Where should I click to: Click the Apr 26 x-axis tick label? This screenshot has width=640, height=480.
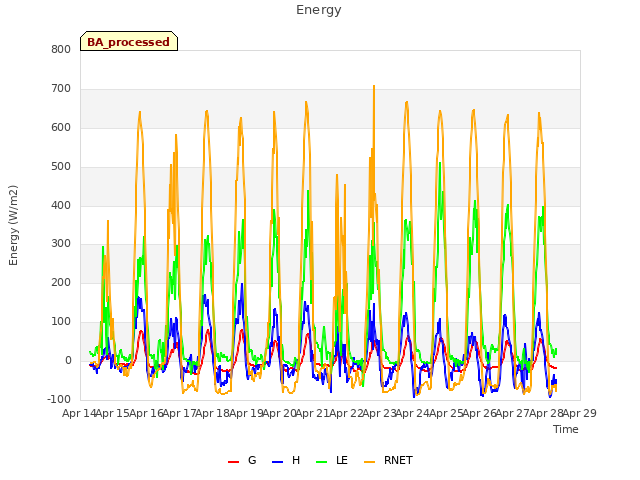tap(479, 413)
